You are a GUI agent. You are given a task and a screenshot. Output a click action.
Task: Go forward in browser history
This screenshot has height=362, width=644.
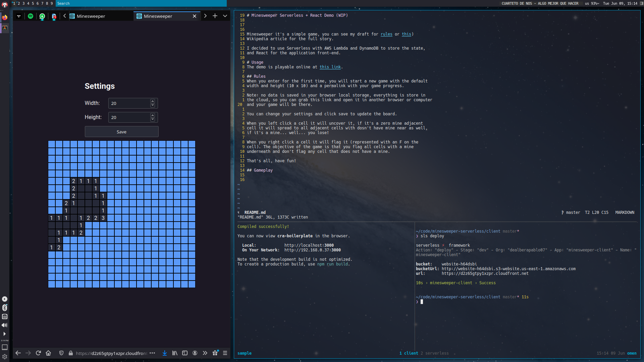pos(28,353)
